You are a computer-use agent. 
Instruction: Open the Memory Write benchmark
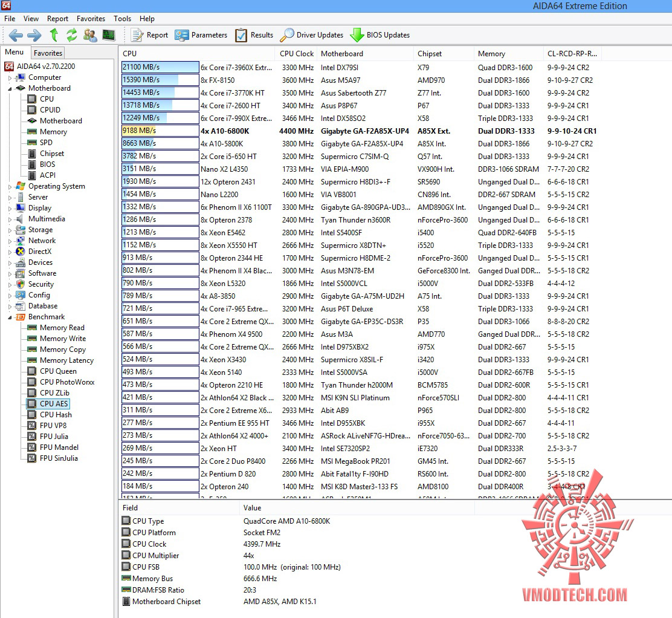tap(63, 339)
